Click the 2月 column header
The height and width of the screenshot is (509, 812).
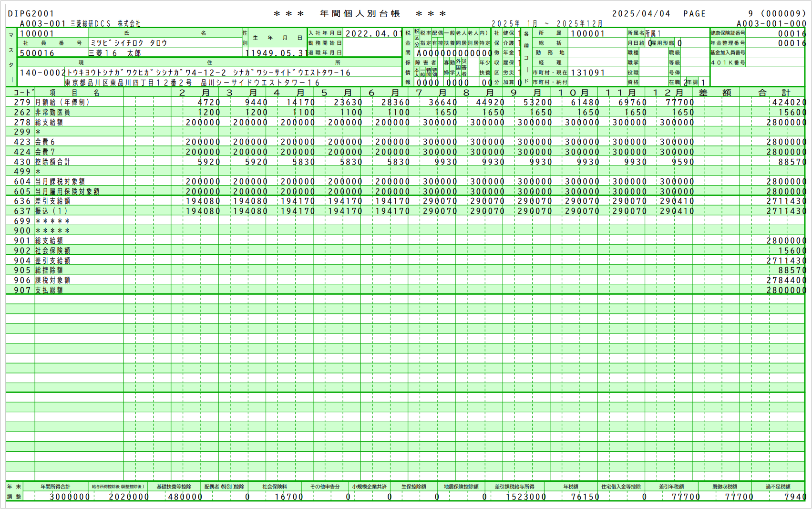[195, 93]
